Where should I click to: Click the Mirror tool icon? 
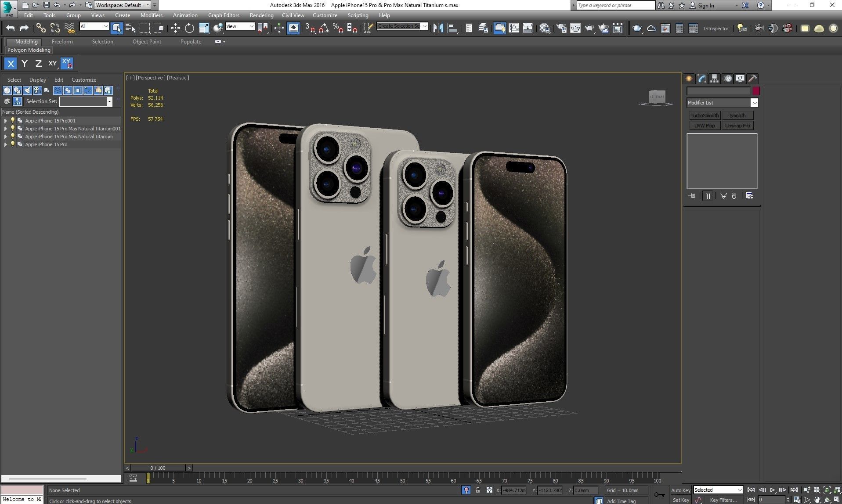(x=438, y=28)
